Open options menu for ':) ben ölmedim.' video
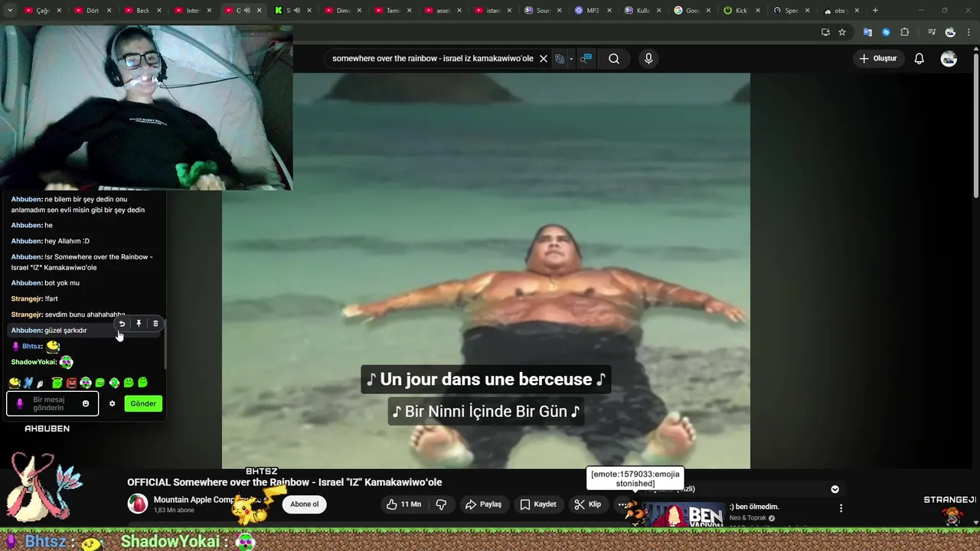980x551 pixels. coord(841,508)
